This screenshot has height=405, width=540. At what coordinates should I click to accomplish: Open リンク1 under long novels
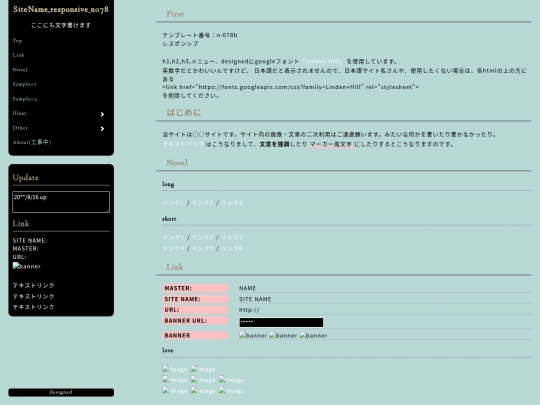[x=173, y=203]
